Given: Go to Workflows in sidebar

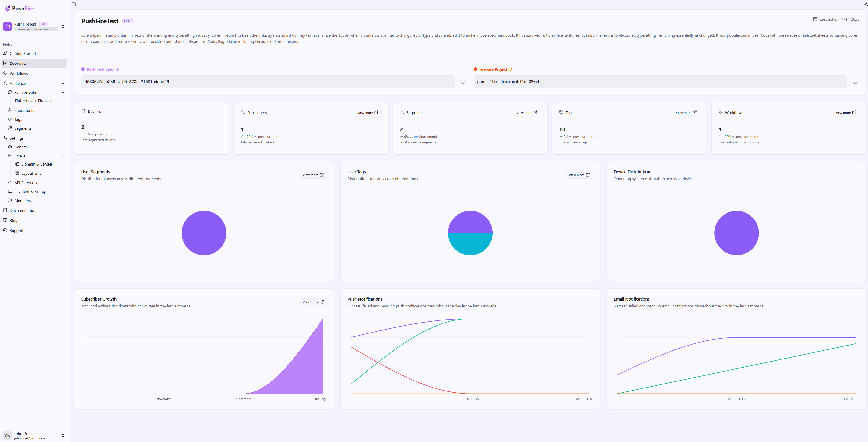Looking at the screenshot, I should click(x=19, y=74).
